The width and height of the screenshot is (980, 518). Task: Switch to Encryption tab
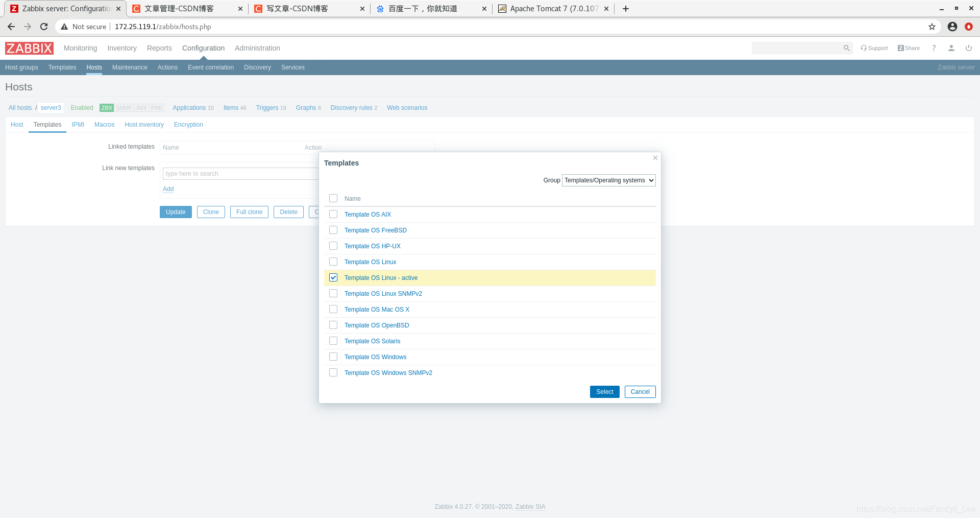188,125
